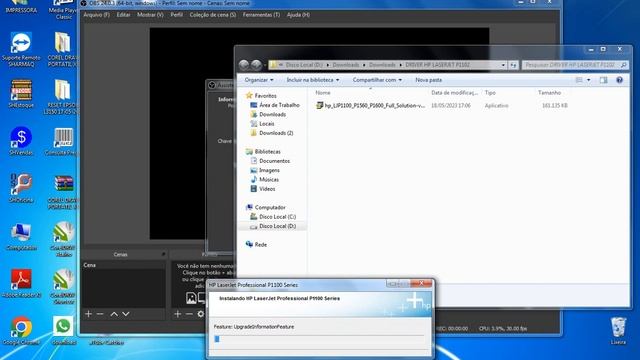Select the WhatsApp desktop icon
Viewport: 640px width, 360px height.
63,331
